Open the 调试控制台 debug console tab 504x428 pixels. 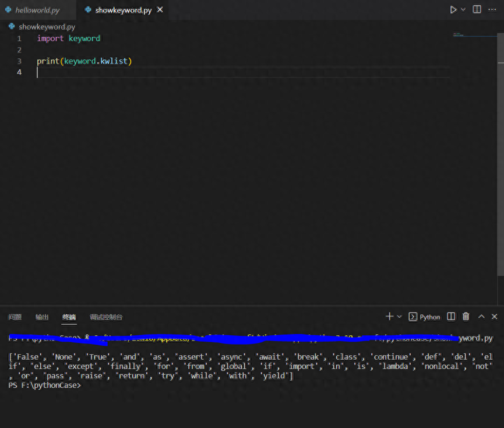point(106,317)
